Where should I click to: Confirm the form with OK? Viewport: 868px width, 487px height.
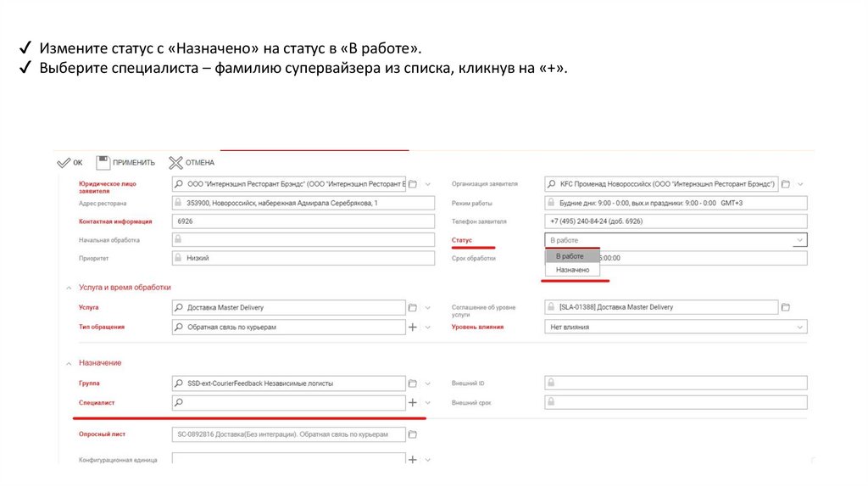tap(70, 162)
